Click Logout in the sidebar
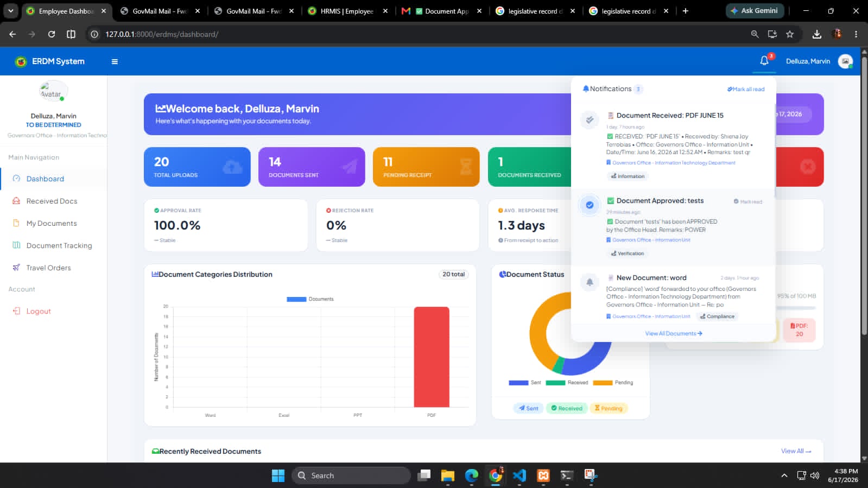868x488 pixels. click(39, 311)
